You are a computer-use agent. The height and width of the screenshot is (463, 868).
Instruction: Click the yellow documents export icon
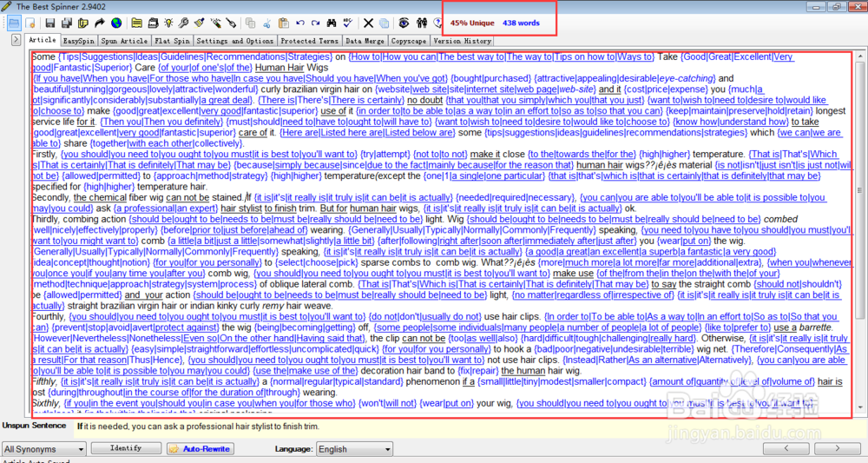tap(83, 23)
